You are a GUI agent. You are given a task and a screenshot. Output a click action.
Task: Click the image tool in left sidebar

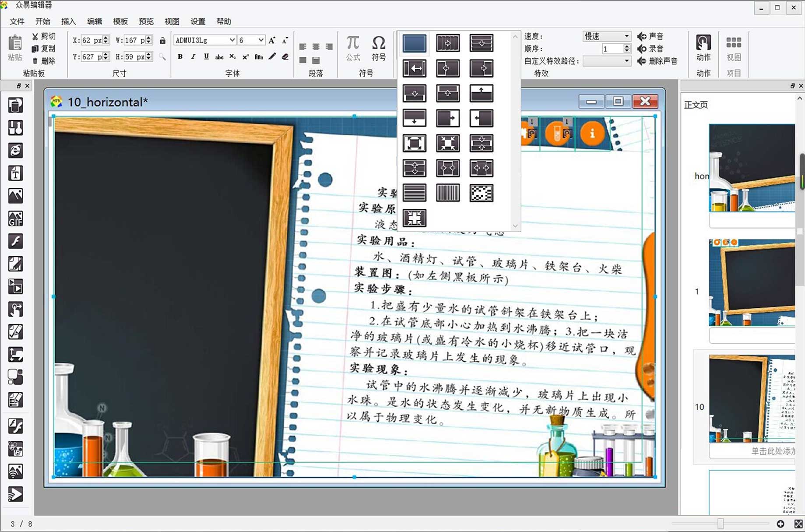(x=15, y=196)
